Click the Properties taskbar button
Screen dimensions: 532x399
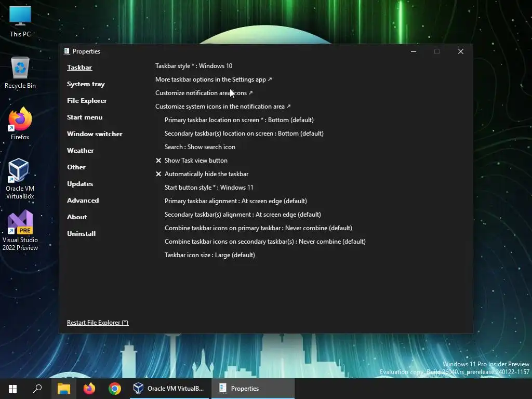click(x=253, y=389)
